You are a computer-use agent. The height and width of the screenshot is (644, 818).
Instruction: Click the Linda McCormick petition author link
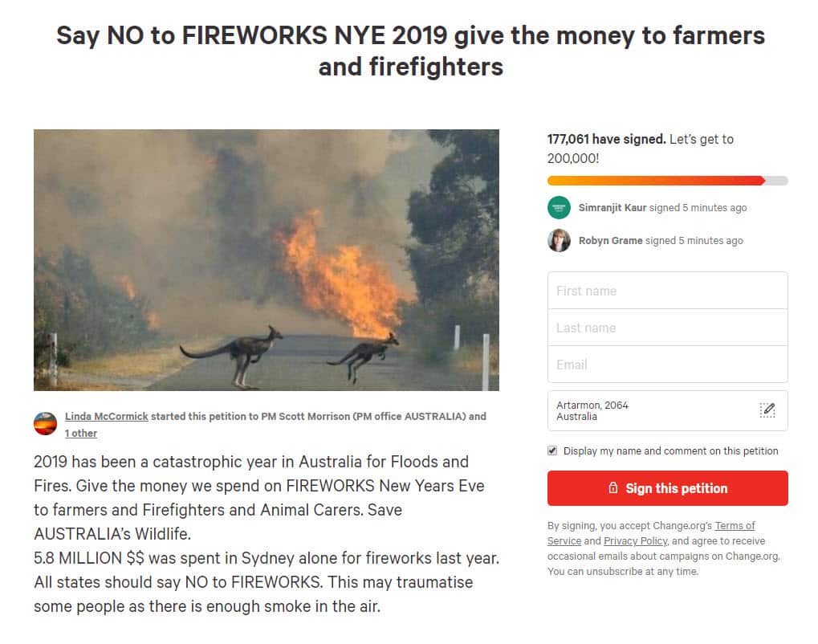click(x=105, y=416)
